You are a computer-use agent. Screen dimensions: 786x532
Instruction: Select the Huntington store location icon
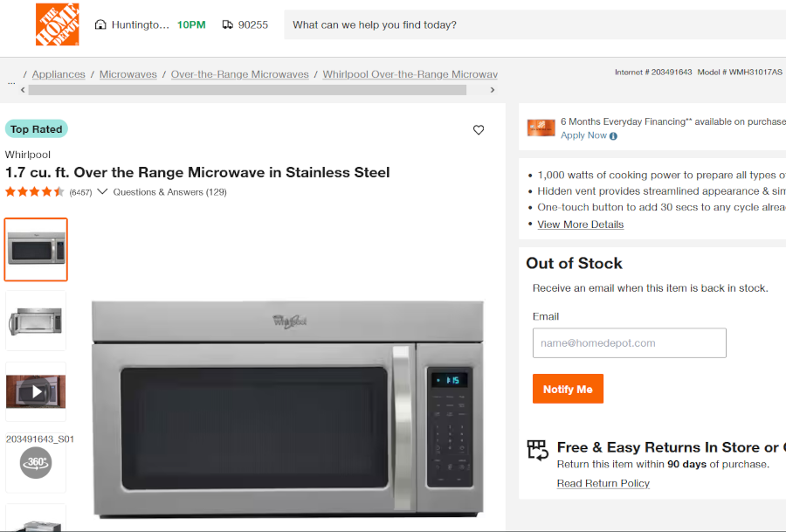coord(100,24)
